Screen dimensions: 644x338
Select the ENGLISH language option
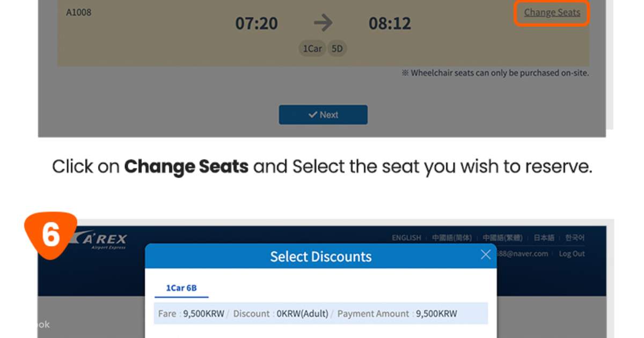coord(406,237)
